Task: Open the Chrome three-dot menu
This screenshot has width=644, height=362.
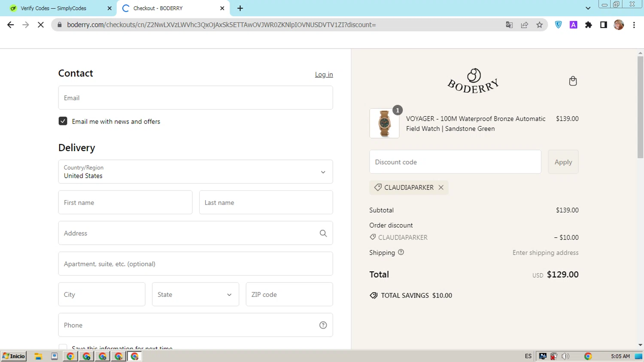Action: [634, 25]
